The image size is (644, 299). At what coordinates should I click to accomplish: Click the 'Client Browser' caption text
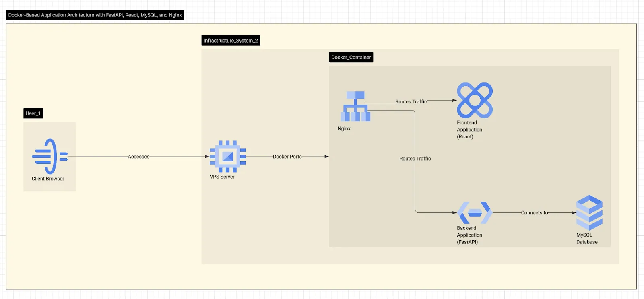pos(48,179)
